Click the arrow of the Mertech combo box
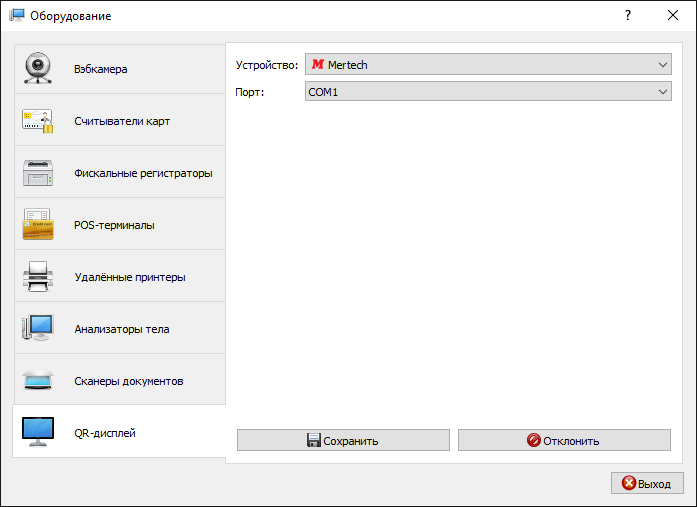 click(662, 65)
